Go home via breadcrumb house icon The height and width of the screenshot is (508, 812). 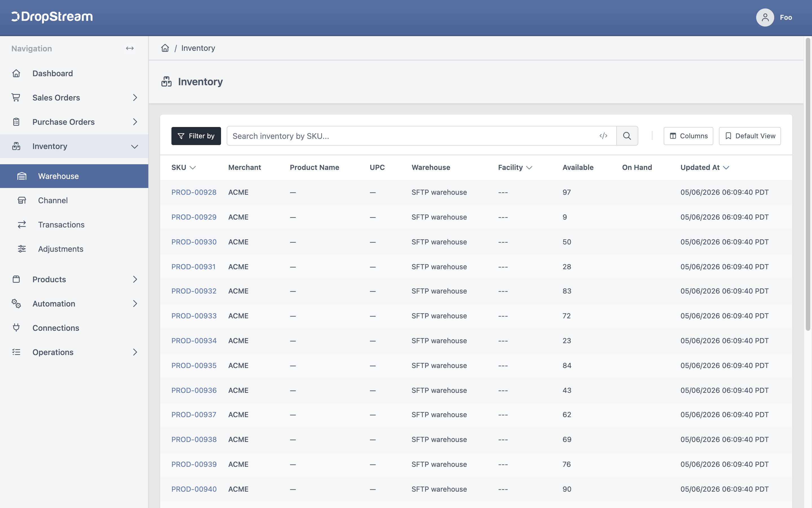pos(165,48)
